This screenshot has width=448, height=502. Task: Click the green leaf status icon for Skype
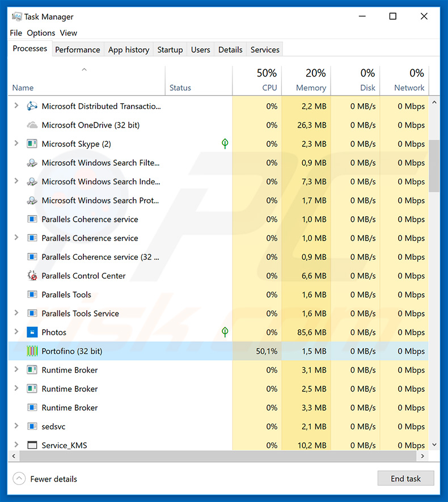pos(225,144)
